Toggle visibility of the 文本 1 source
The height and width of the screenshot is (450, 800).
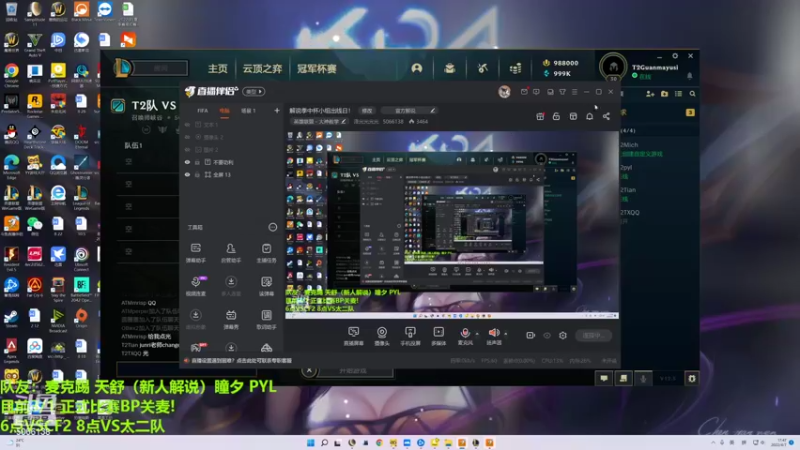[187, 124]
